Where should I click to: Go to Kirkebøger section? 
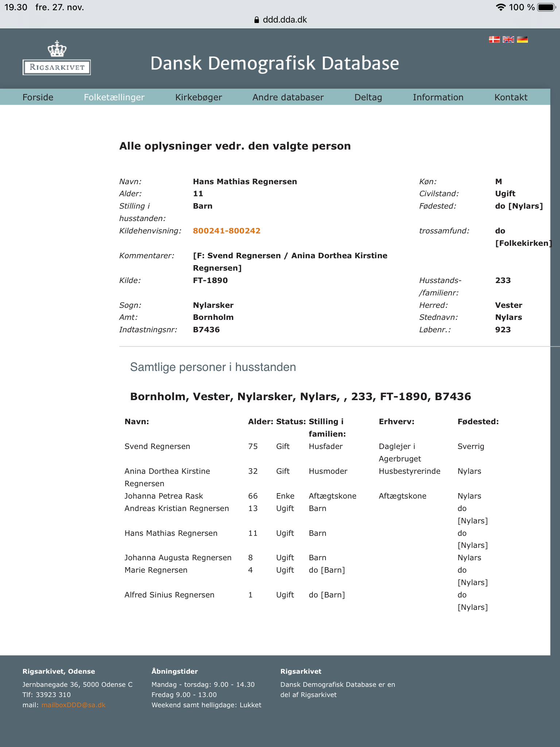[x=198, y=97]
